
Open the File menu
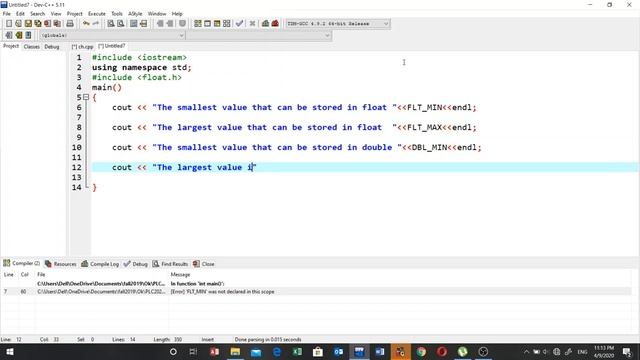coord(7,13)
